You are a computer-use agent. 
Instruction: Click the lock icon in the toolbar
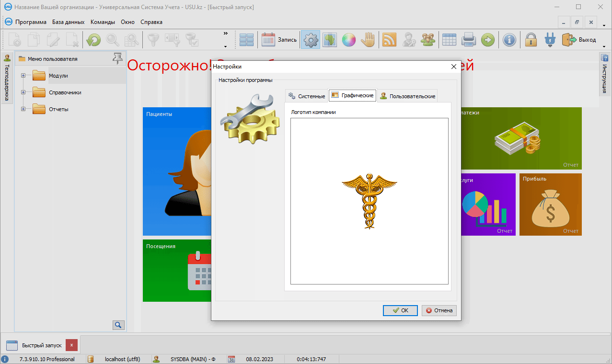point(530,39)
